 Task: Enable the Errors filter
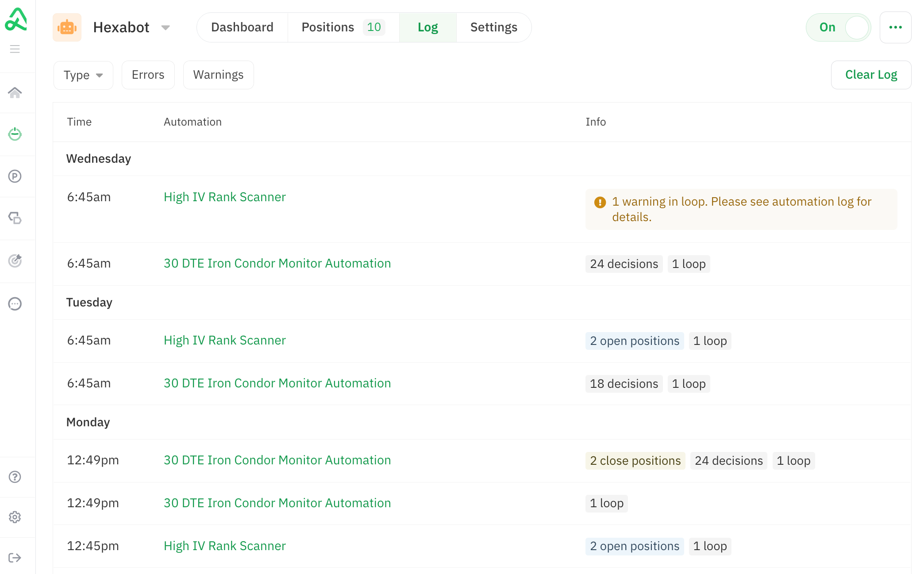click(148, 75)
